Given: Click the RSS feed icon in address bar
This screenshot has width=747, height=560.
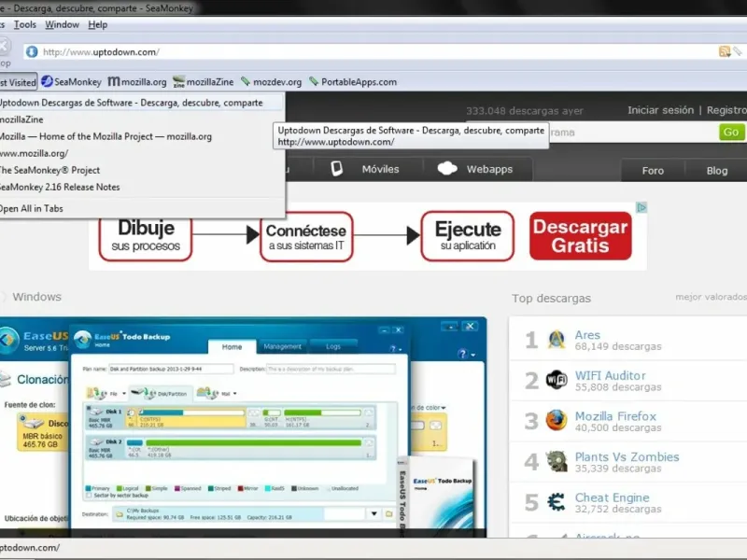Looking at the screenshot, I should pos(725,51).
